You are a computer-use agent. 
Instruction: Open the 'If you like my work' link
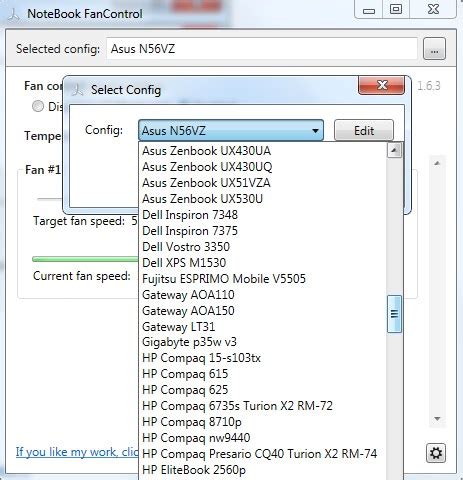tap(77, 452)
